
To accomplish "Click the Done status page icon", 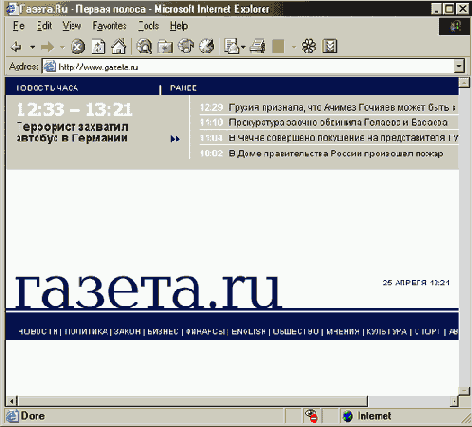I will pyautogui.click(x=12, y=416).
